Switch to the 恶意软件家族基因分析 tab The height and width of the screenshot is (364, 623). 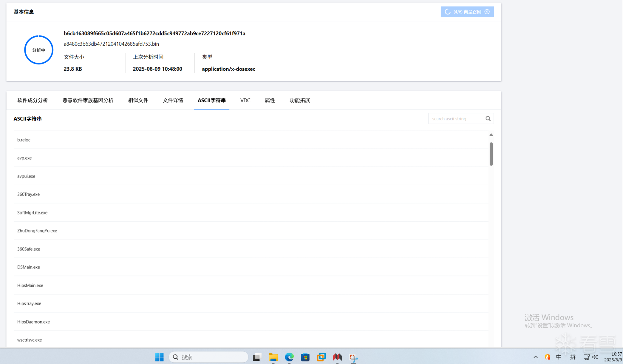pos(88,101)
